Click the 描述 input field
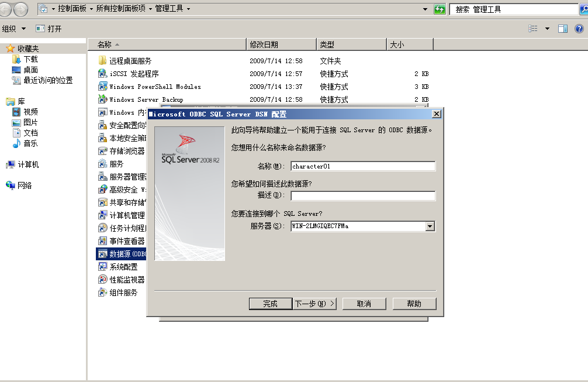 pyautogui.click(x=363, y=195)
